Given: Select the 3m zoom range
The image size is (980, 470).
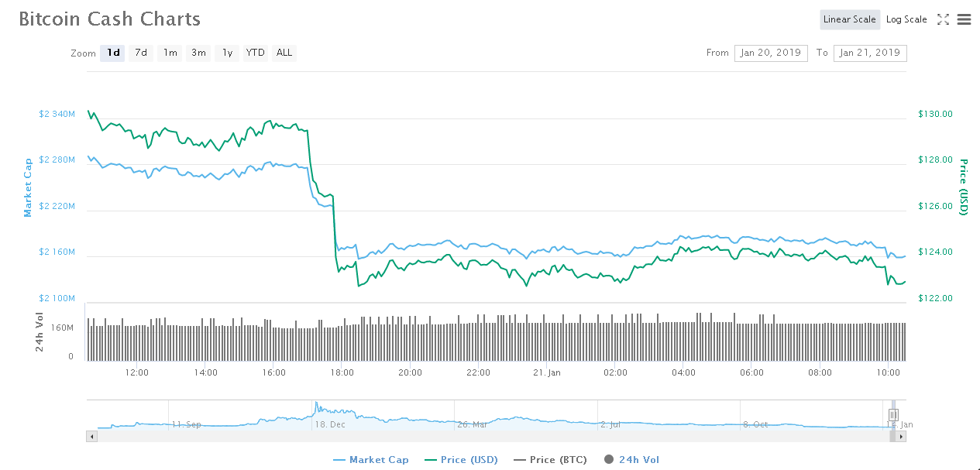Looking at the screenshot, I should 198,53.
